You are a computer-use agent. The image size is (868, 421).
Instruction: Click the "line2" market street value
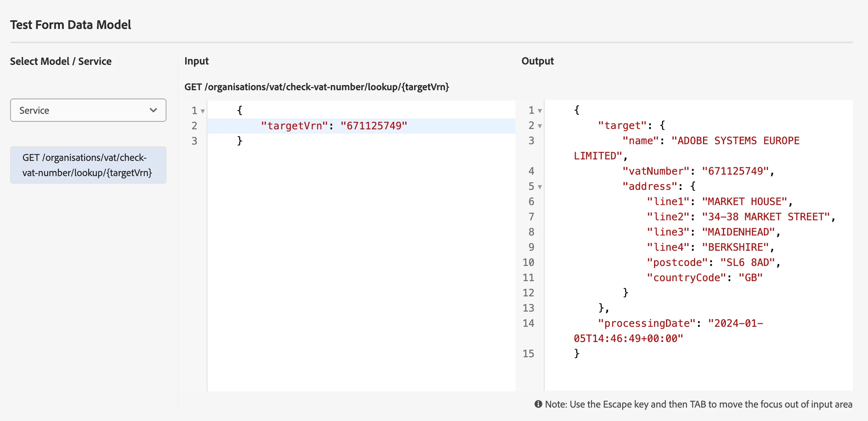pos(765,217)
